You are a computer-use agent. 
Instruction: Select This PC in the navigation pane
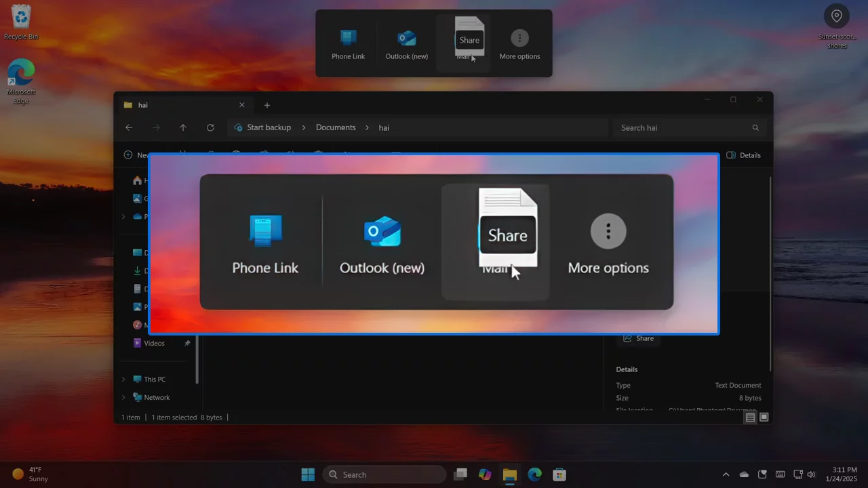click(x=155, y=380)
